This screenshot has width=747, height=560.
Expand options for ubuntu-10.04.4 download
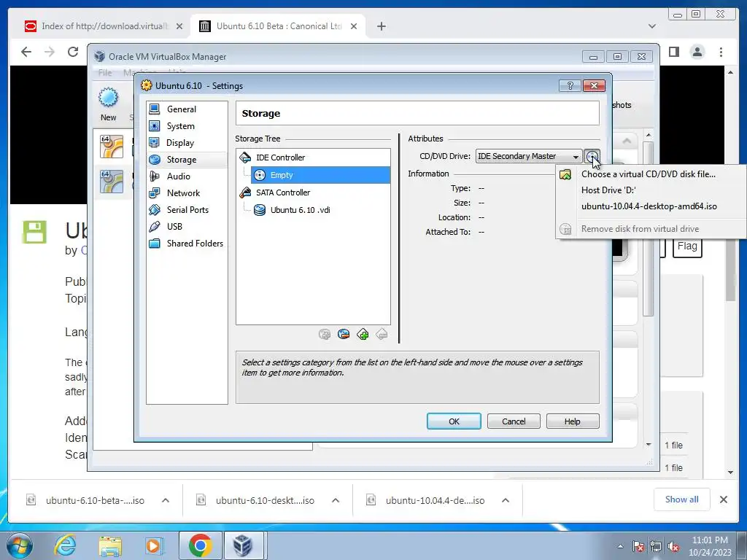tap(506, 500)
